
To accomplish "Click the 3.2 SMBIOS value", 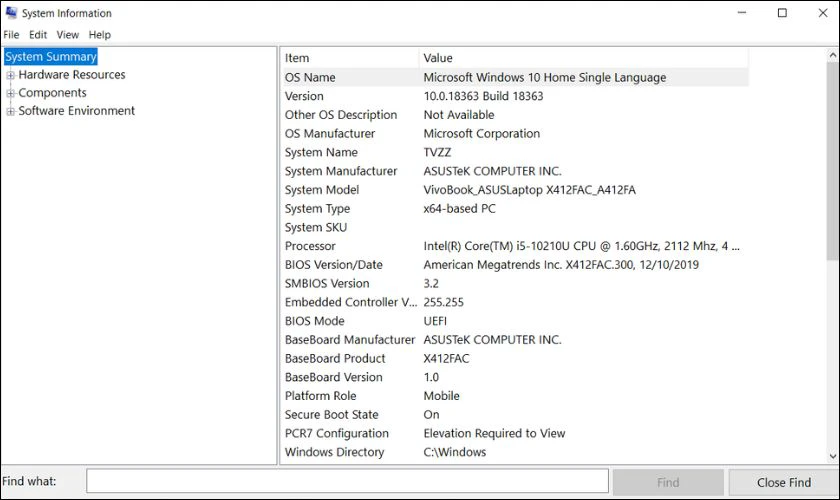I will (x=431, y=283).
